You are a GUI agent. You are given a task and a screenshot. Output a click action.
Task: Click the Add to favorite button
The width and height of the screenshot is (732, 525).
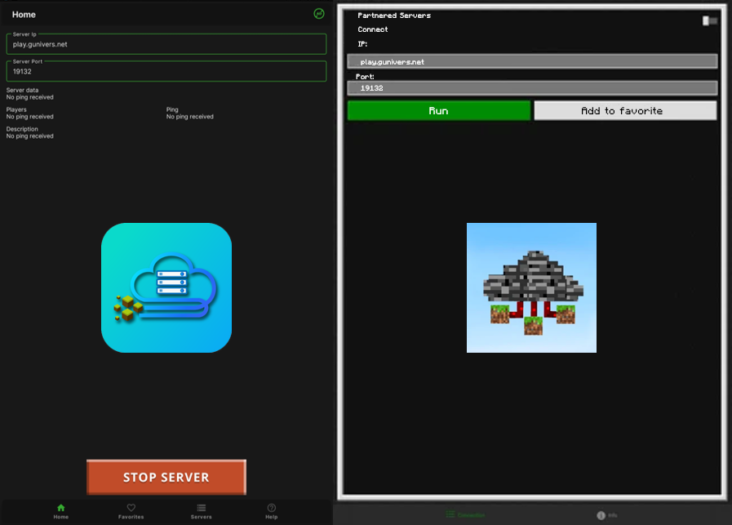tap(625, 111)
